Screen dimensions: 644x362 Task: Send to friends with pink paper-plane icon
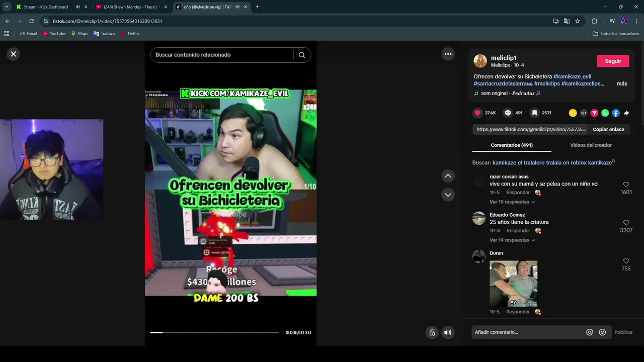click(594, 113)
